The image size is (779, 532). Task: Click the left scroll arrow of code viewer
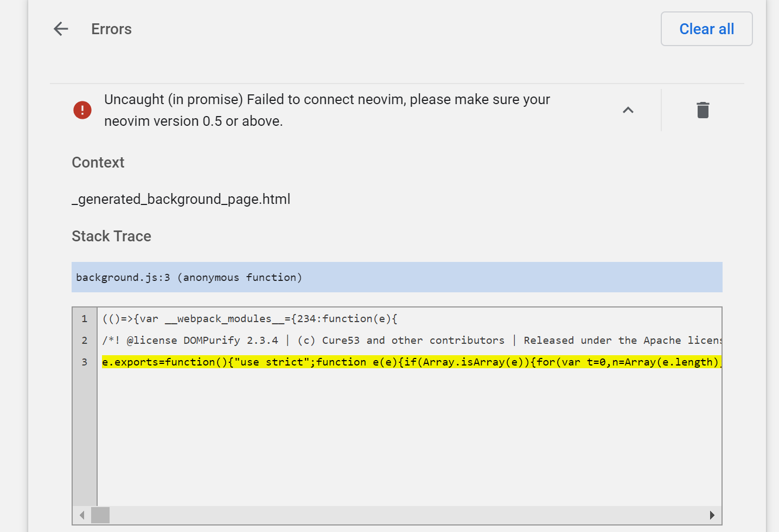pos(81,515)
